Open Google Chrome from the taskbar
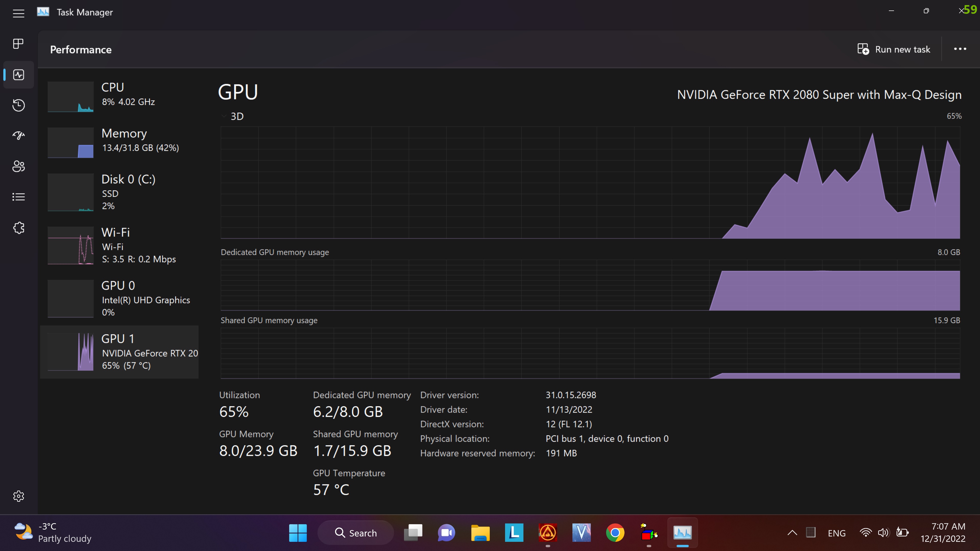 [615, 533]
